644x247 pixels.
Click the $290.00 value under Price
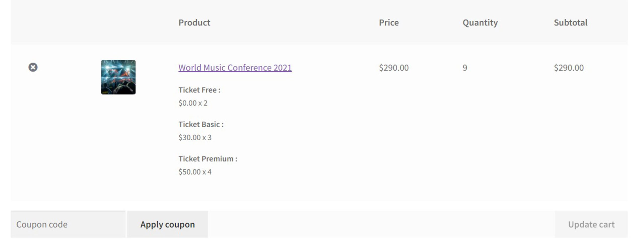tap(394, 68)
